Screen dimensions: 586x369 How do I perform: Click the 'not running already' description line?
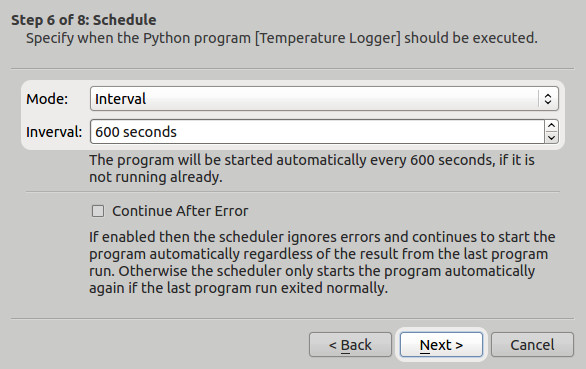pos(156,177)
